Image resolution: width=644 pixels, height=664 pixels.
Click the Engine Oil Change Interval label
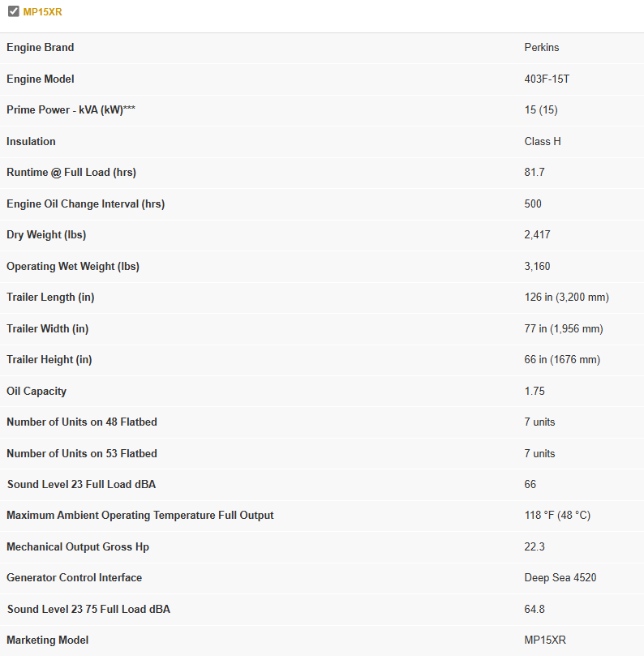coord(85,204)
